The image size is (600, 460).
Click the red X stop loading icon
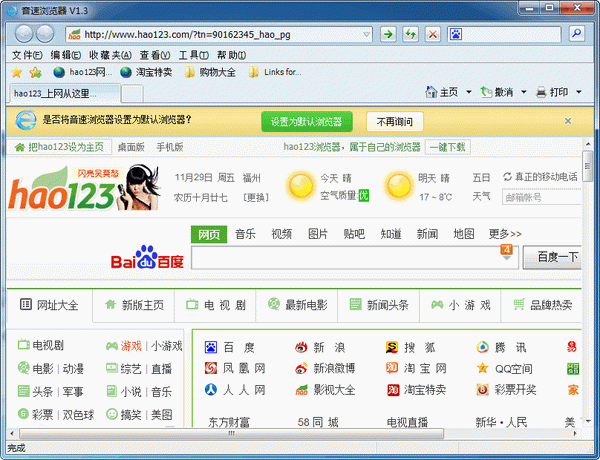click(x=433, y=34)
